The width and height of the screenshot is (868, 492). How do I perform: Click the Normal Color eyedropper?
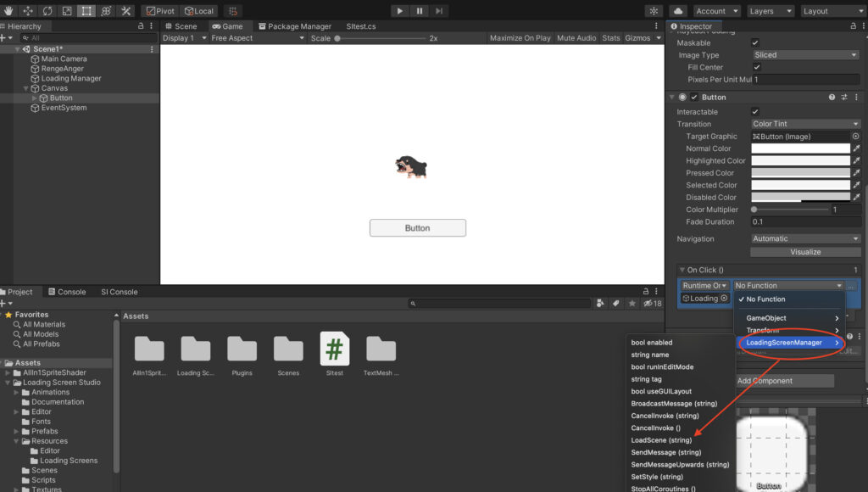coord(856,148)
